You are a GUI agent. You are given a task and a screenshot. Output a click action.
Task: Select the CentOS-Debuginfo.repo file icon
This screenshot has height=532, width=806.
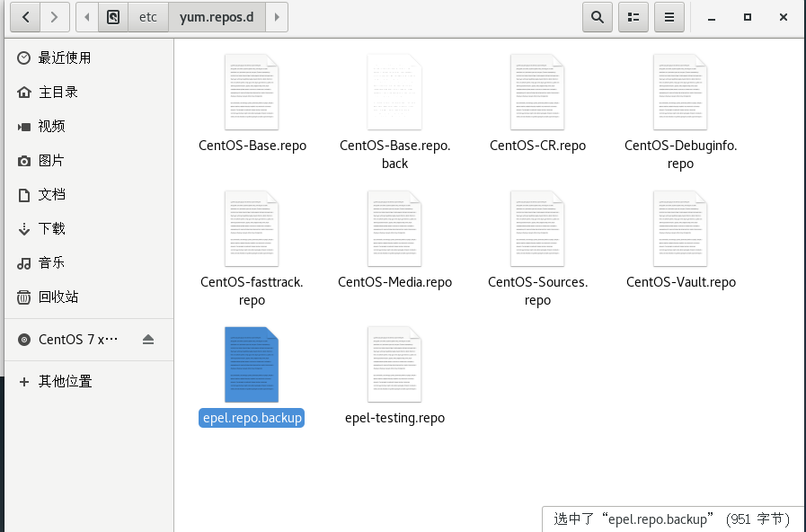680,92
